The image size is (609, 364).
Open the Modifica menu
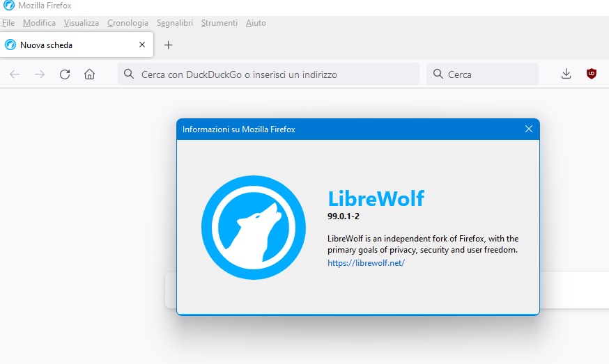[x=39, y=23]
